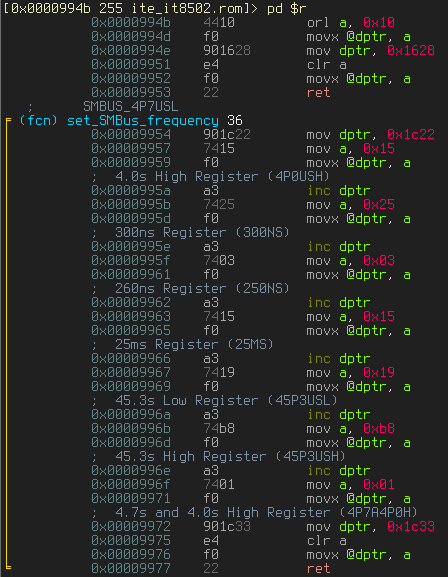
Task: Select comment '45.3s High Register (45P3USH)'
Action: pyautogui.click(x=230, y=456)
